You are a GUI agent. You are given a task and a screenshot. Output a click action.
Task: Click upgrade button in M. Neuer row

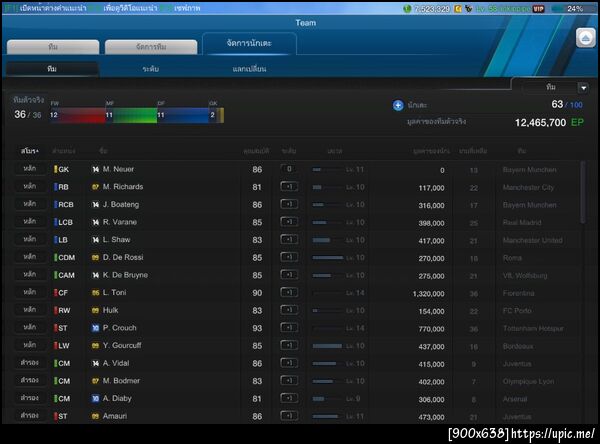pyautogui.click(x=289, y=169)
